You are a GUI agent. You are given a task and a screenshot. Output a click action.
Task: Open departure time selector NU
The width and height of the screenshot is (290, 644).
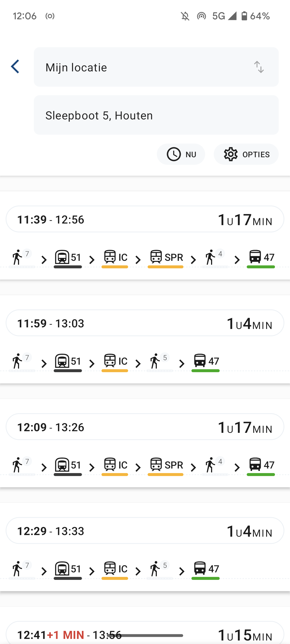[181, 154]
